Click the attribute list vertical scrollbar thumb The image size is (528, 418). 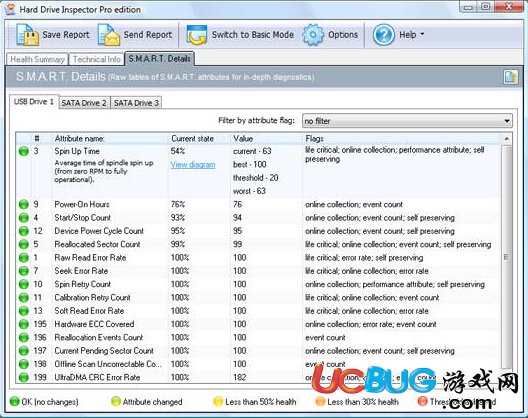507,257
